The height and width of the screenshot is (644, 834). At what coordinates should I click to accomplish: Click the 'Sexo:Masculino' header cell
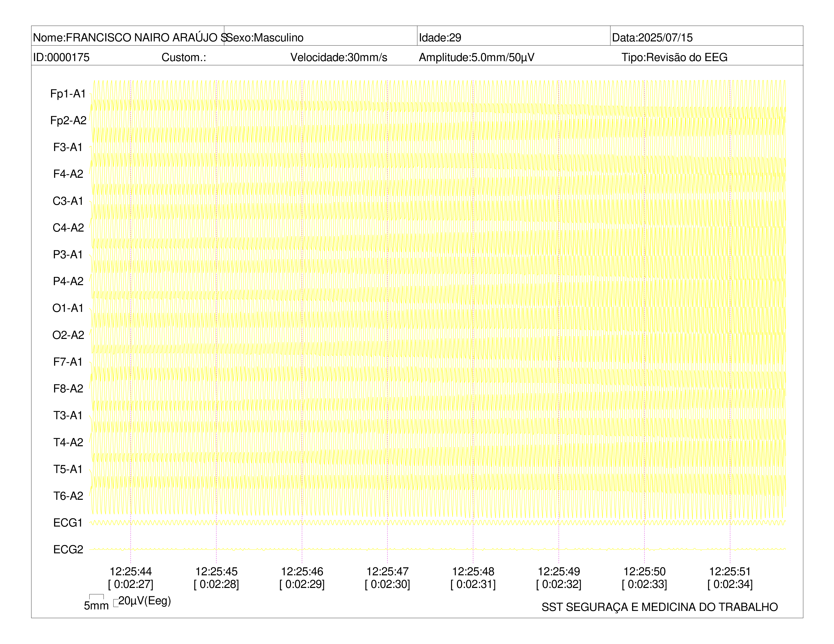point(320,36)
